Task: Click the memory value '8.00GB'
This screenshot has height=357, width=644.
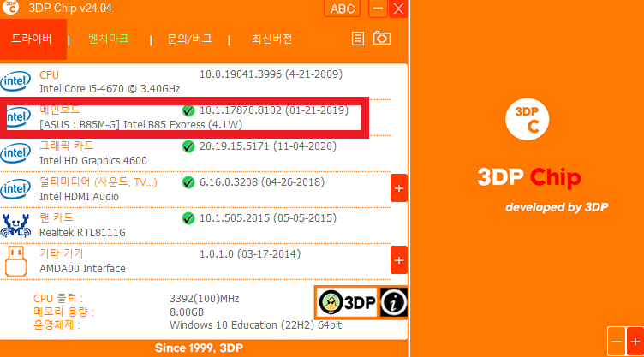Action: (x=187, y=312)
